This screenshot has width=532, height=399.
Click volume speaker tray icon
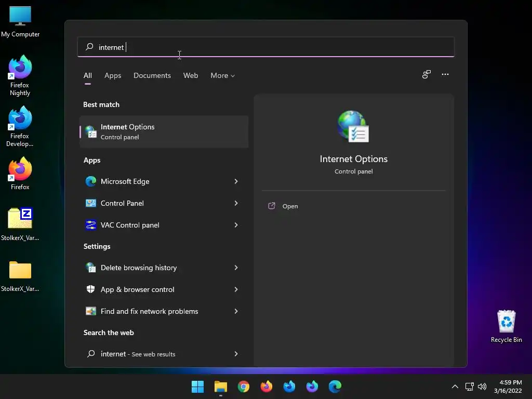pyautogui.click(x=482, y=387)
